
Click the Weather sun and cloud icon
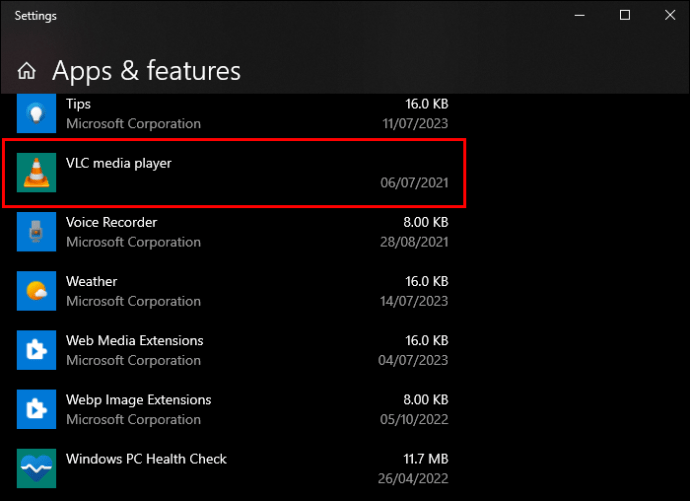37,291
